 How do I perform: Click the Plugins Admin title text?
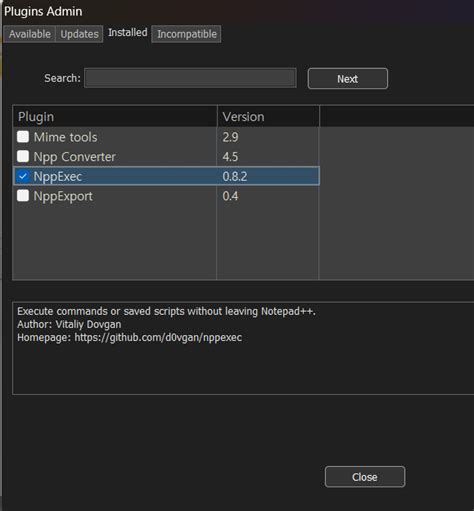point(43,11)
